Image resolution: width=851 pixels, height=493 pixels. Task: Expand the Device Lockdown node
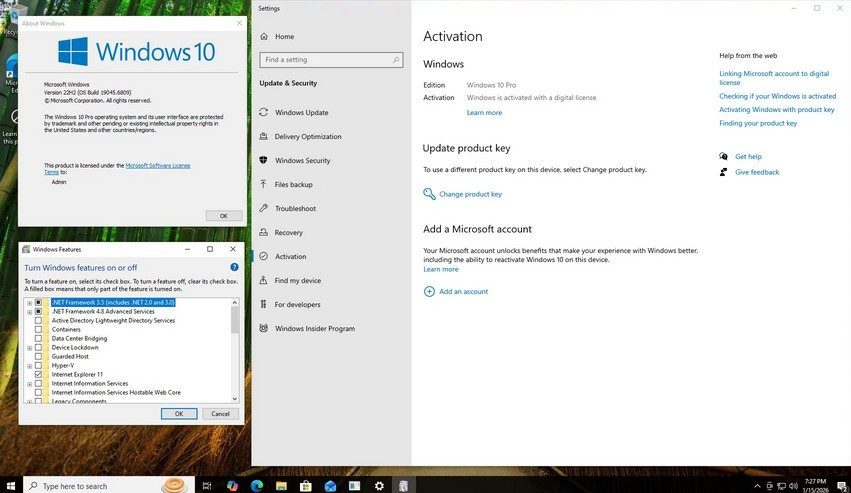(30, 348)
